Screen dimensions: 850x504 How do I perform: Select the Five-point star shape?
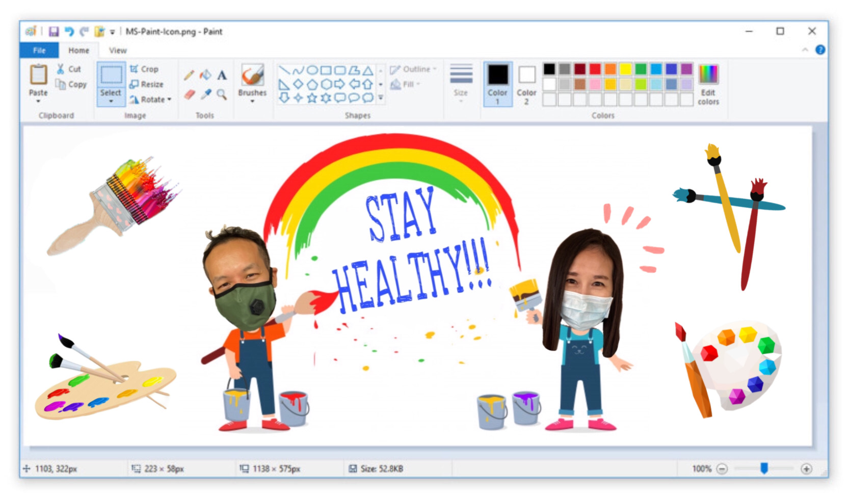pos(312,98)
